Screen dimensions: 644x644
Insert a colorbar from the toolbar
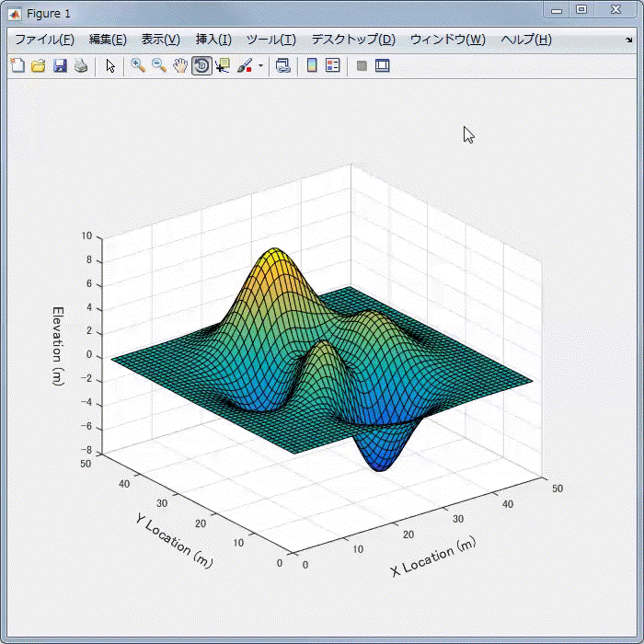tap(312, 66)
